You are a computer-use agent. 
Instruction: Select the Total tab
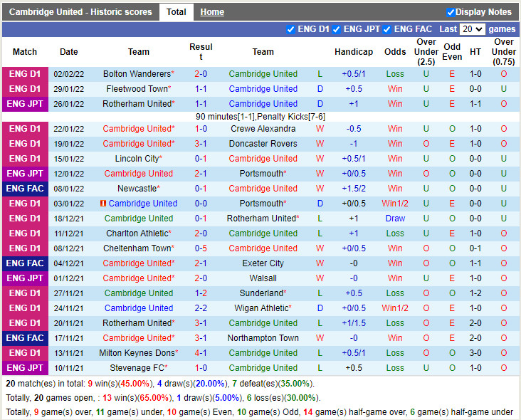click(x=176, y=12)
